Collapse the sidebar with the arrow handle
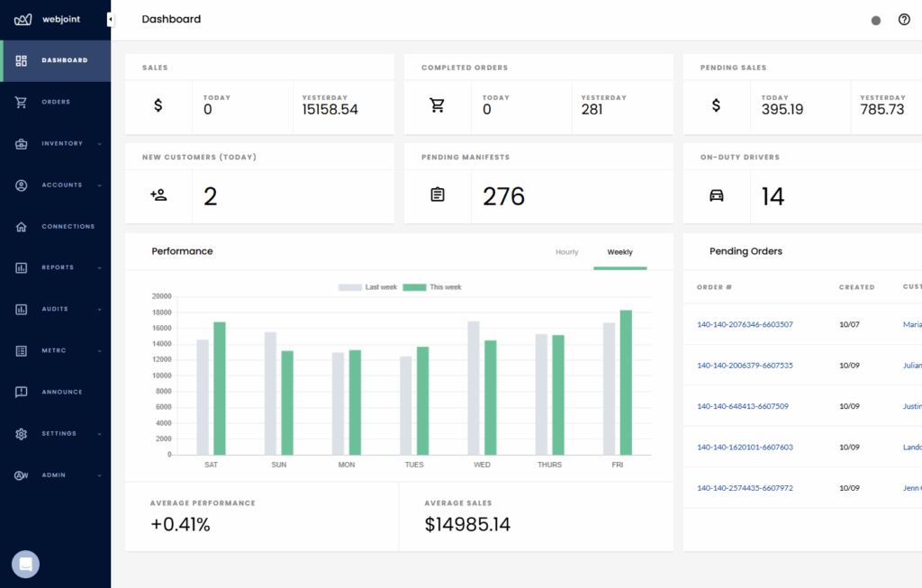Screen dimensions: 922x588 (x=110, y=20)
